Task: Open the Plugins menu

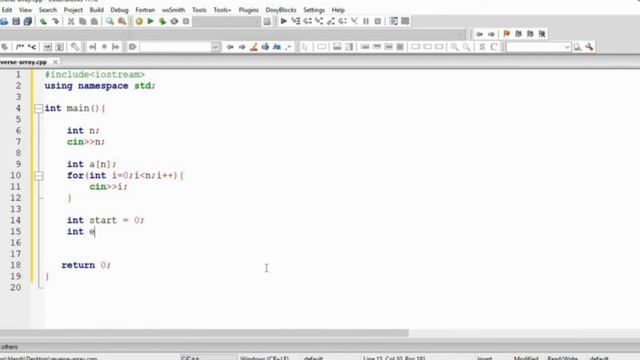Action: tap(249, 10)
